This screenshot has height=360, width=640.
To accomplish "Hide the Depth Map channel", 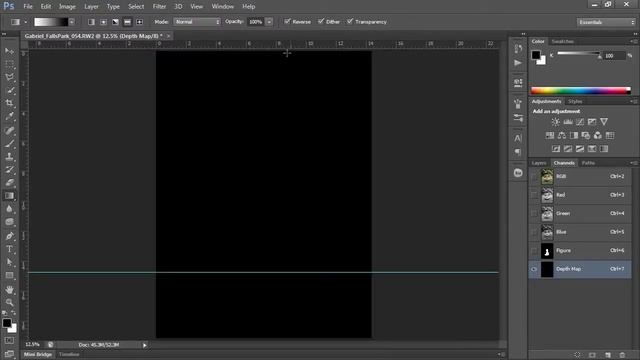I will click(x=534, y=269).
